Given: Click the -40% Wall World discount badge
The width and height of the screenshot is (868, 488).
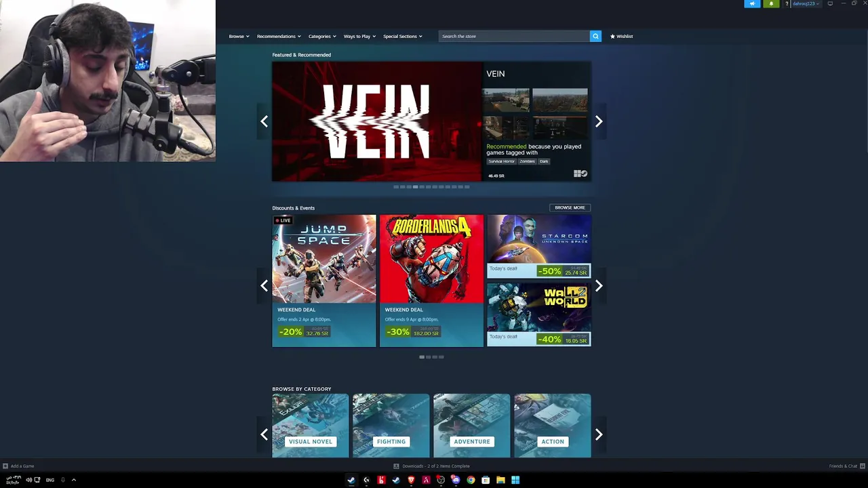Looking at the screenshot, I should (549, 339).
